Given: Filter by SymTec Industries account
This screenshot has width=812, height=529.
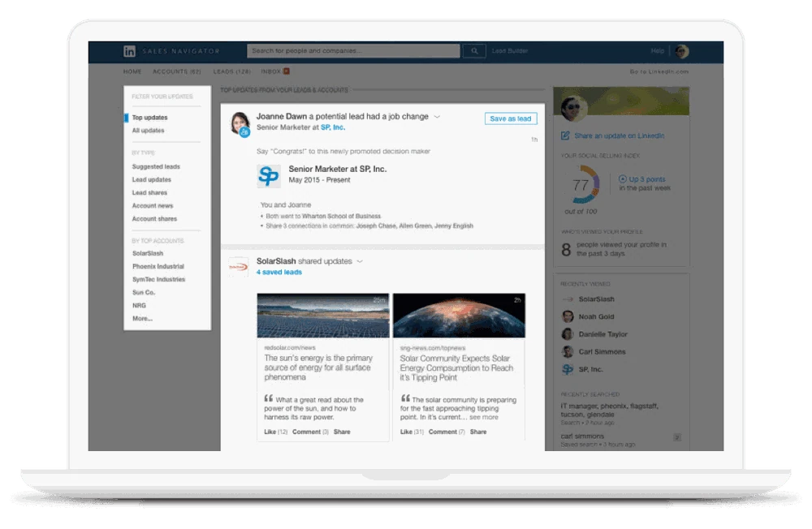Looking at the screenshot, I should (158, 279).
